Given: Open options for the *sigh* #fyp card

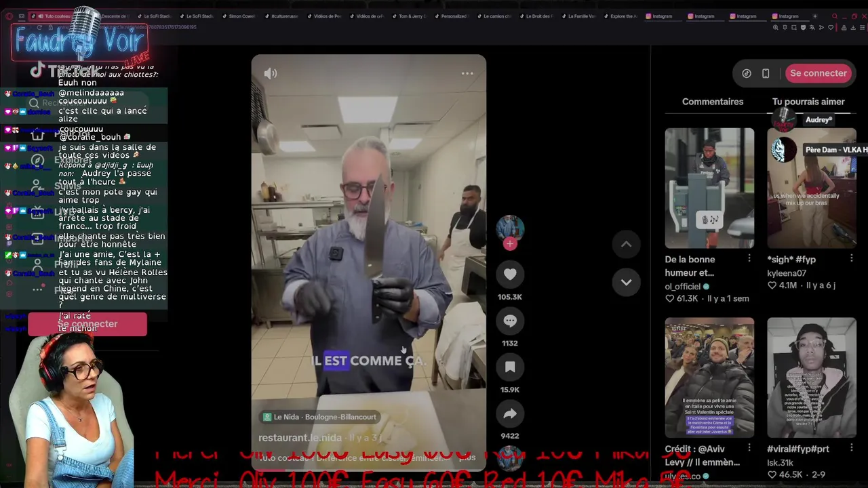Looking at the screenshot, I should click(851, 258).
